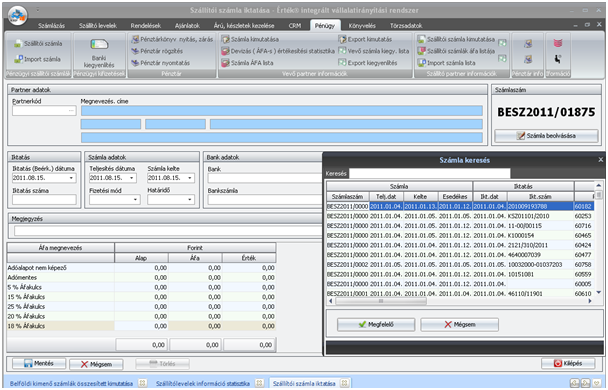Click the Keresés search field
Viewport: 608px width, 390px height.
430,174
